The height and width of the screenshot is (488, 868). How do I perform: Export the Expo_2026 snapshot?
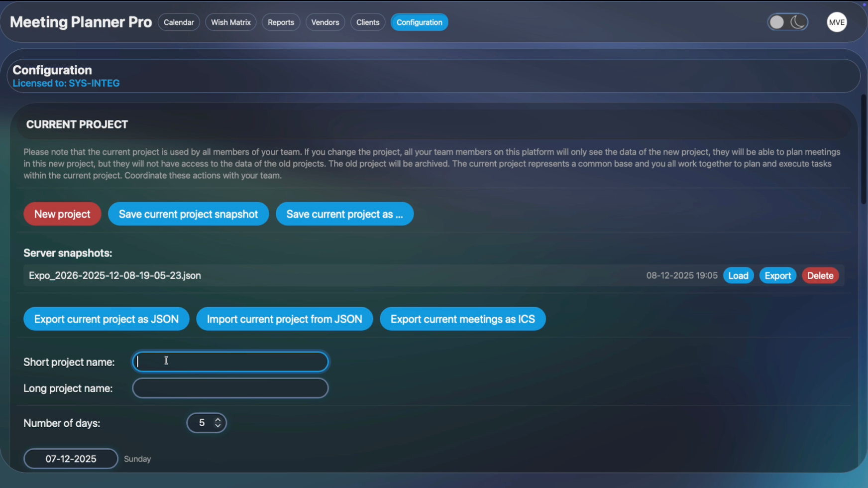(777, 275)
